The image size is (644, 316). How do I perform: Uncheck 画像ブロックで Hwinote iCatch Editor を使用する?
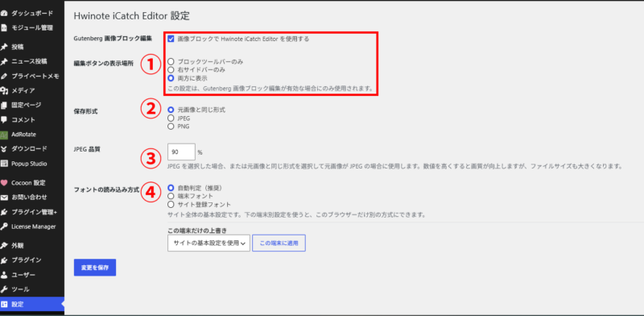pos(171,39)
